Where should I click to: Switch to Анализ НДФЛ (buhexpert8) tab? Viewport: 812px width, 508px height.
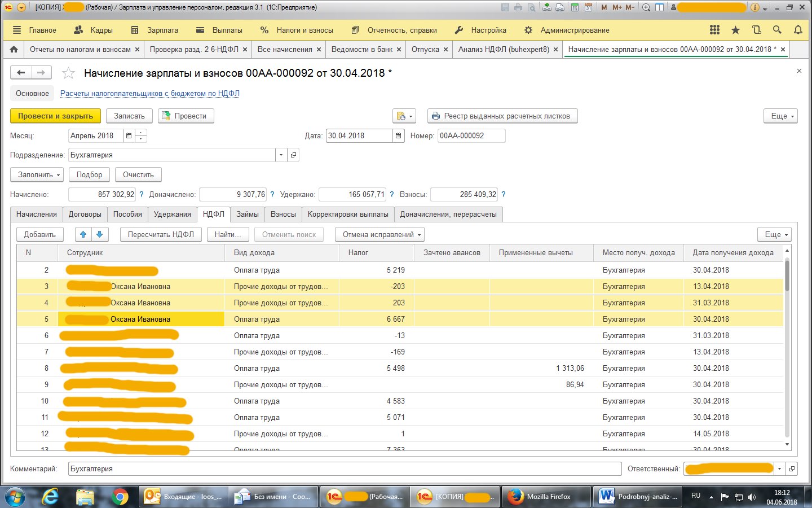point(504,49)
